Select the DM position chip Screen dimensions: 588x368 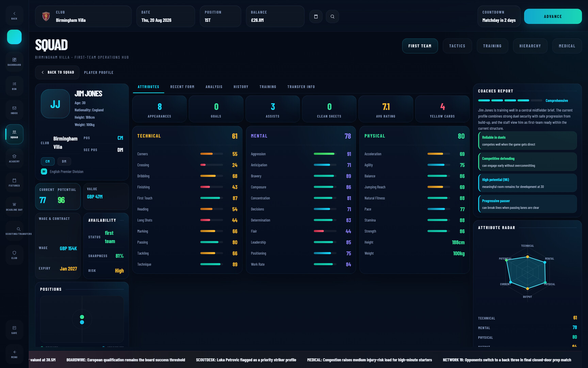(x=64, y=161)
